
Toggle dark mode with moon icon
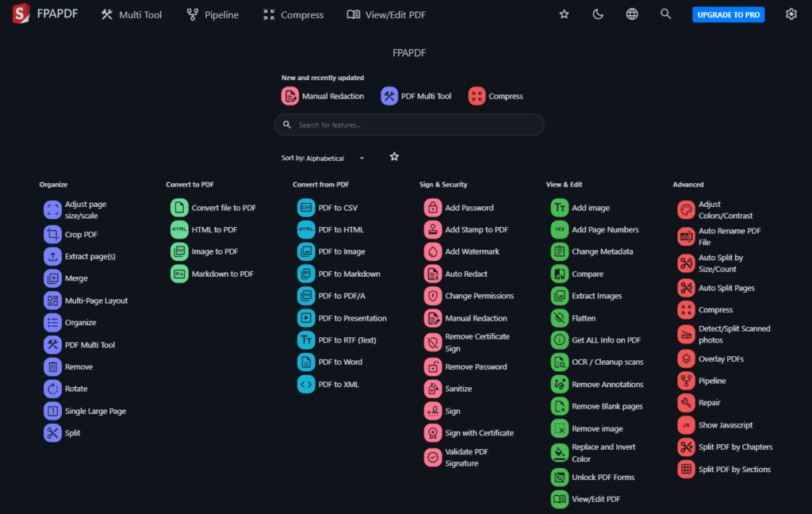click(598, 14)
